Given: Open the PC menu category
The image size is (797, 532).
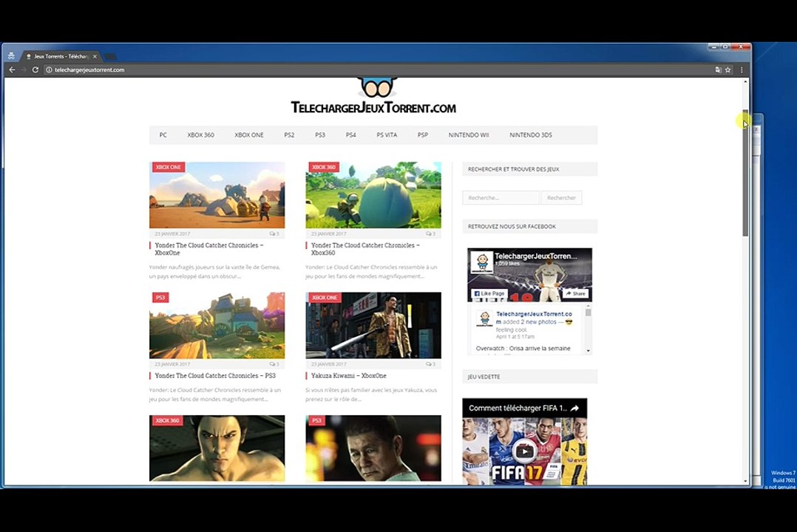Looking at the screenshot, I should tap(163, 135).
